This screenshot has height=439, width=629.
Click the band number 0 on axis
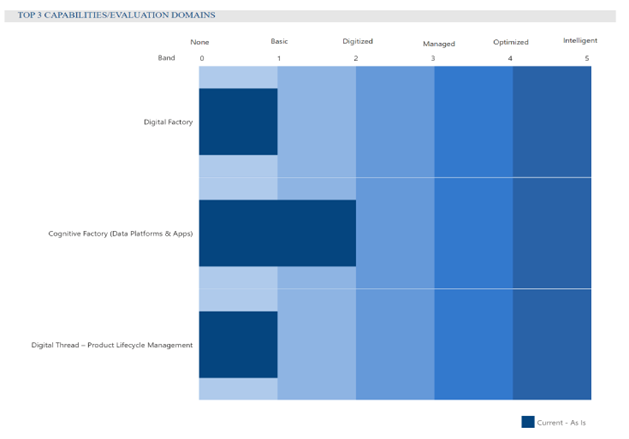[x=201, y=58]
